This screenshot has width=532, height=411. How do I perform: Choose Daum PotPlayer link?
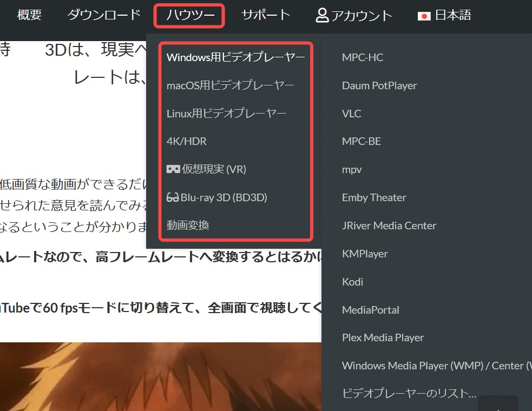[379, 85]
